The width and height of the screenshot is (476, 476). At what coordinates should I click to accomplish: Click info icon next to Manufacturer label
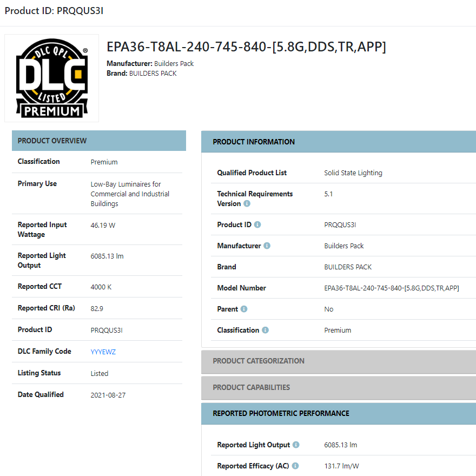tap(267, 246)
